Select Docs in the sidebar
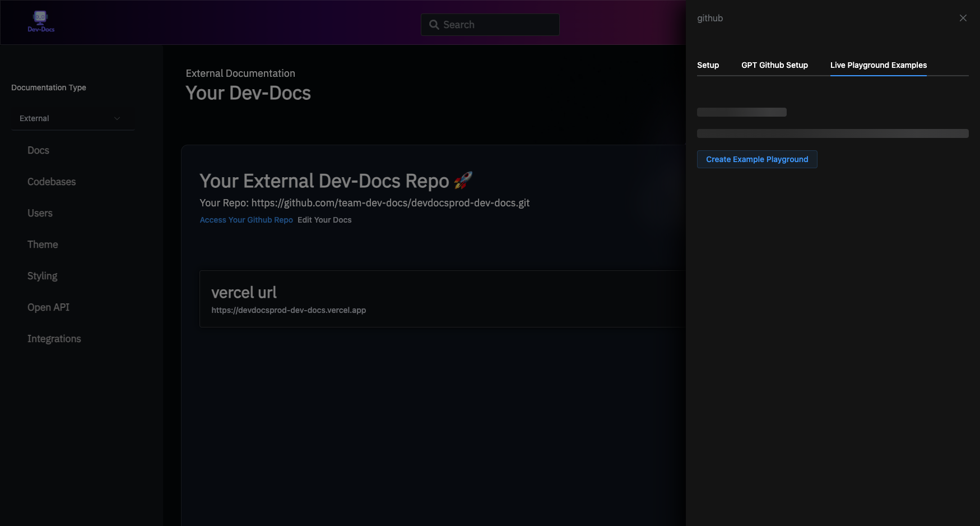 tap(38, 150)
